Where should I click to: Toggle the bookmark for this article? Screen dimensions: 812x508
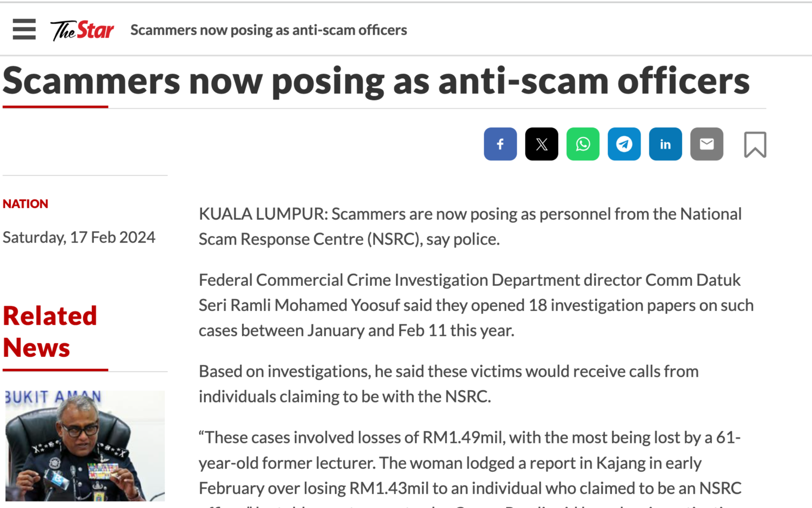pyautogui.click(x=755, y=145)
